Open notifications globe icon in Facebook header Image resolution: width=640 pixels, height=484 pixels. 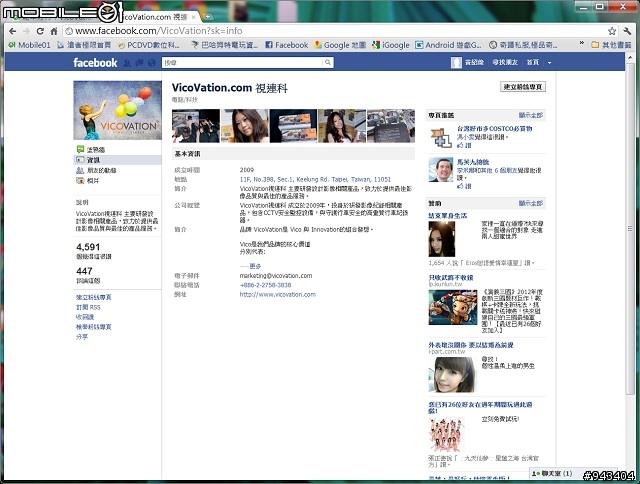152,62
